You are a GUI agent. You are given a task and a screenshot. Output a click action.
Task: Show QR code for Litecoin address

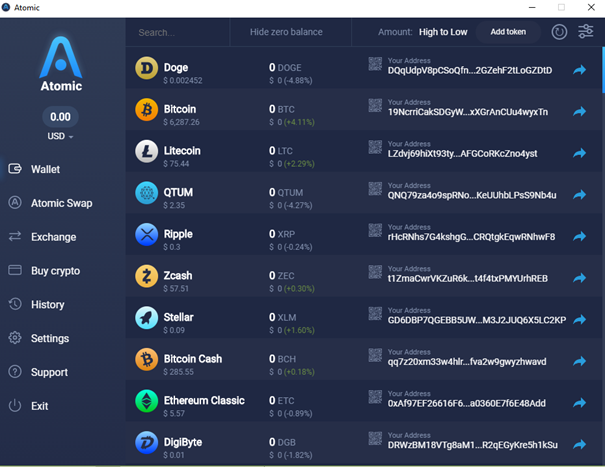pos(375,147)
